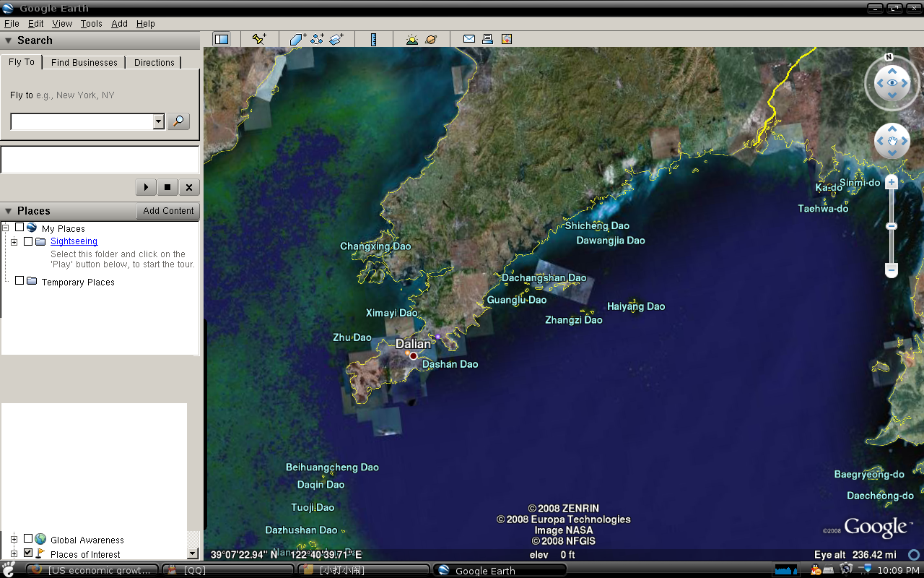
Task: Play the tour with the play button
Action: click(146, 187)
